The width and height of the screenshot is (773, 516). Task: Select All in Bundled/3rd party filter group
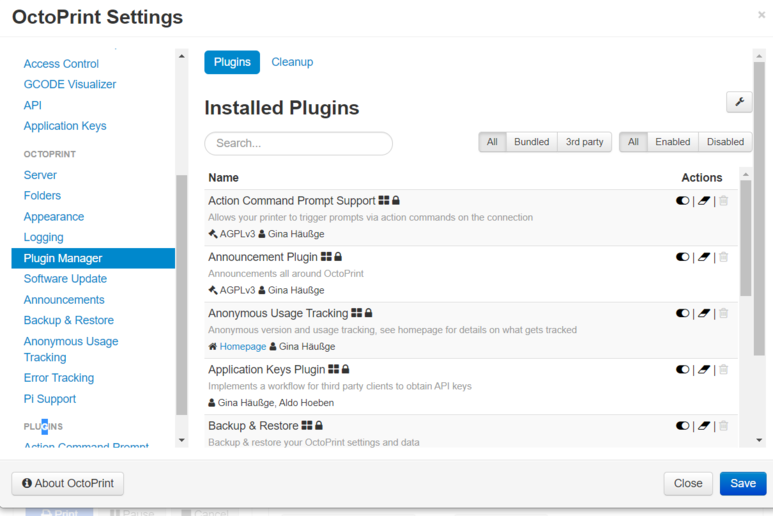click(492, 142)
